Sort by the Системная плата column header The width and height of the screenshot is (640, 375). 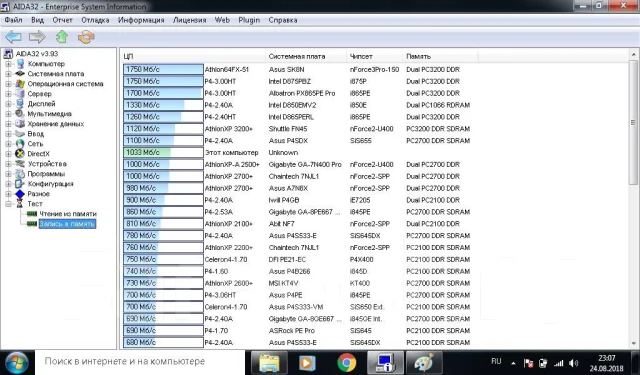[306, 56]
